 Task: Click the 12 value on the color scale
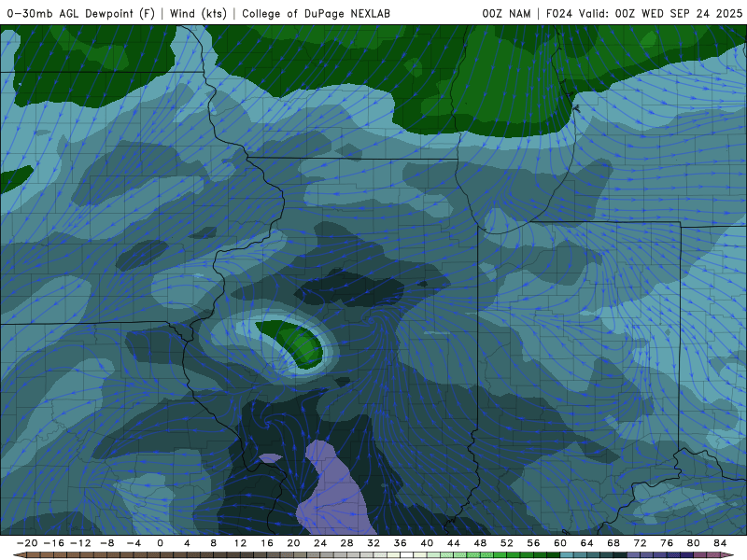pyautogui.click(x=240, y=543)
